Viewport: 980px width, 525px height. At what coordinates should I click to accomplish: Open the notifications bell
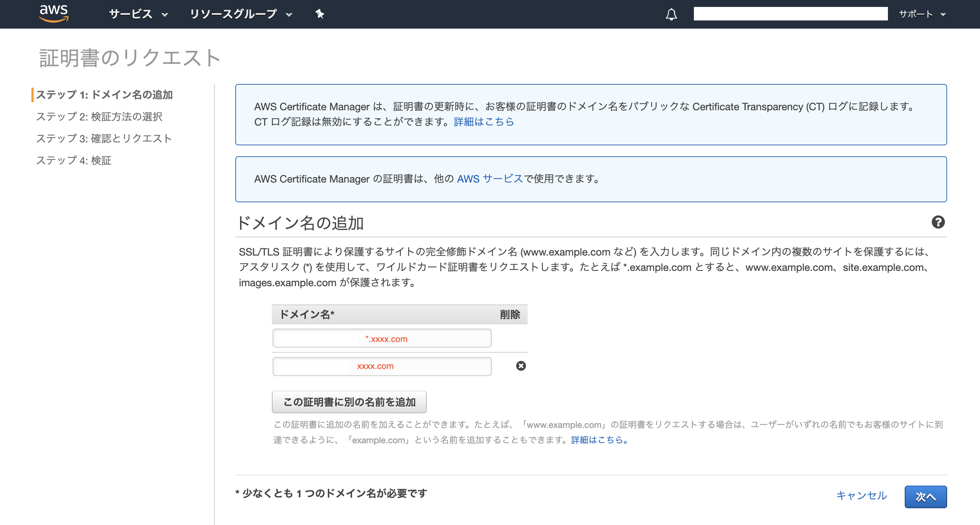[671, 14]
